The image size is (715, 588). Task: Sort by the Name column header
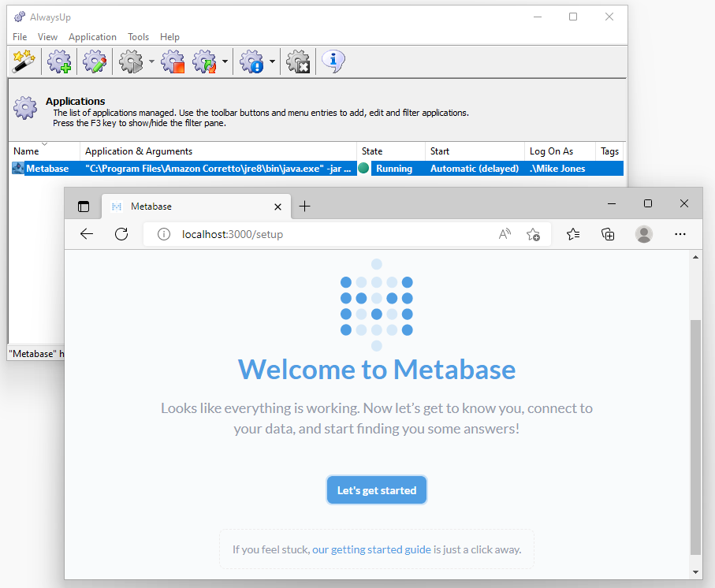pos(44,151)
